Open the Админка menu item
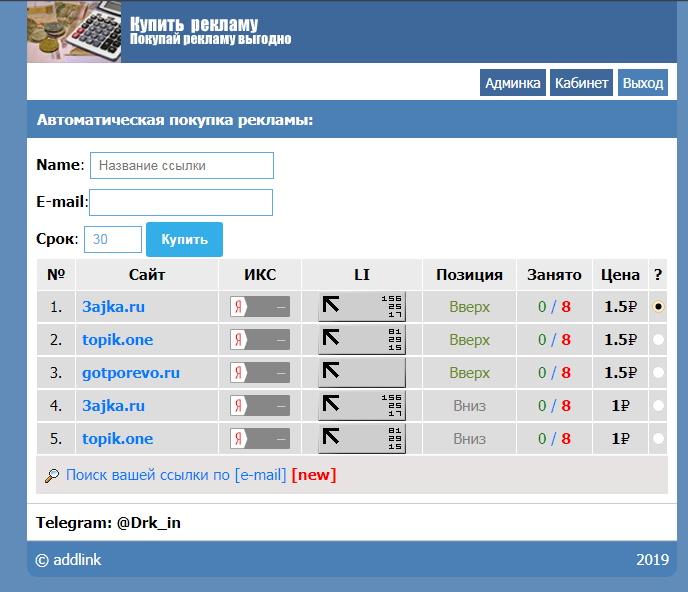 [512, 83]
